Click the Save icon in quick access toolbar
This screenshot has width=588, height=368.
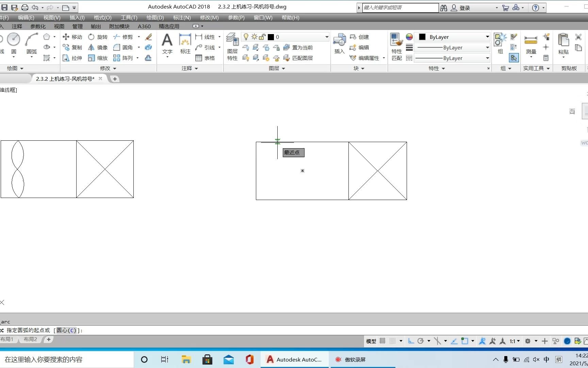pos(4,7)
